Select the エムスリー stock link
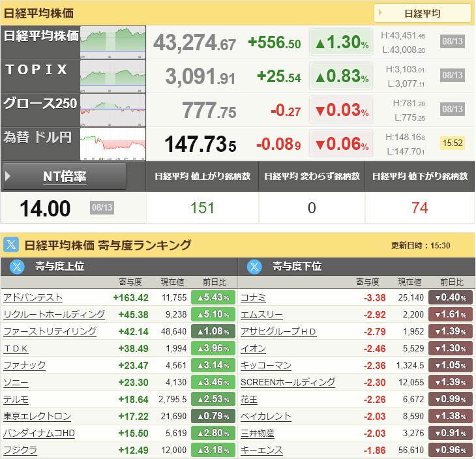Image resolution: width=476 pixels, height=459 pixels. tap(261, 314)
